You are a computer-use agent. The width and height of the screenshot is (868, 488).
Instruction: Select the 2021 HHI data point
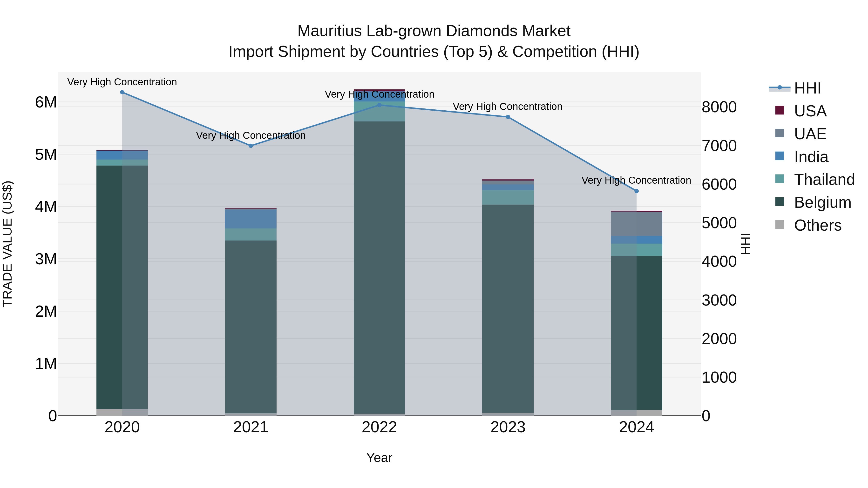[251, 146]
